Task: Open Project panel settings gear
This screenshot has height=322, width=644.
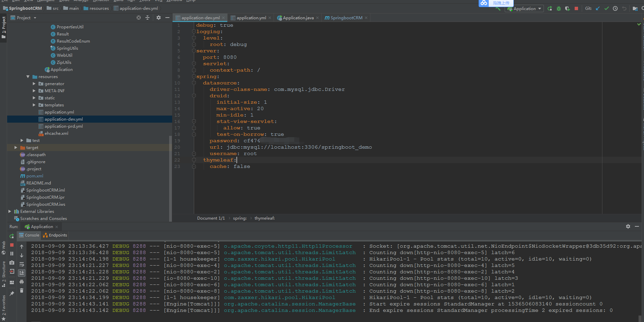Action: pyautogui.click(x=159, y=18)
